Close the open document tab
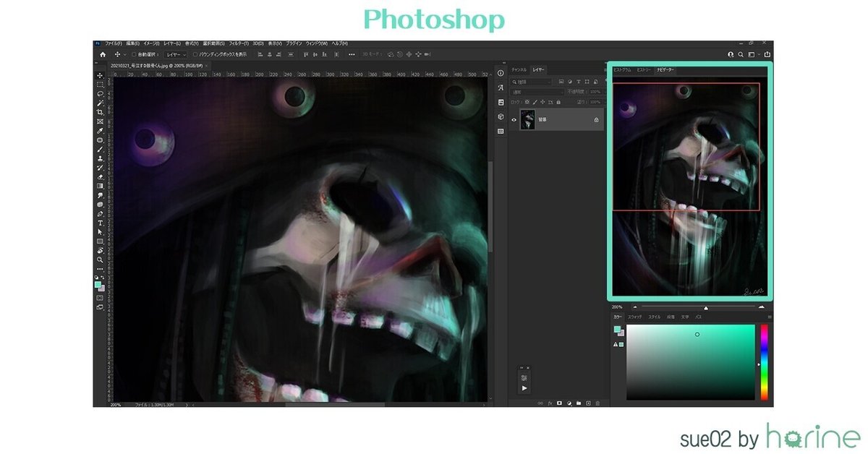Image resolution: width=868 pixels, height=454 pixels. 206,65
